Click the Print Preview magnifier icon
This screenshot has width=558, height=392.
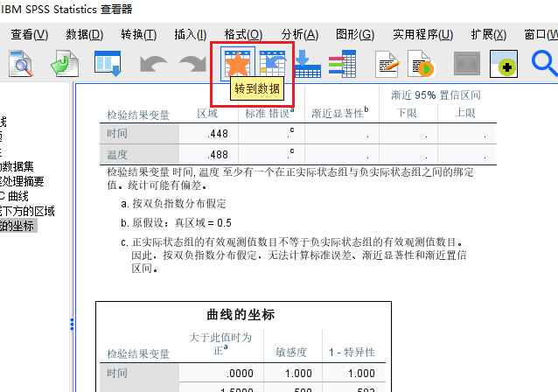pos(21,64)
